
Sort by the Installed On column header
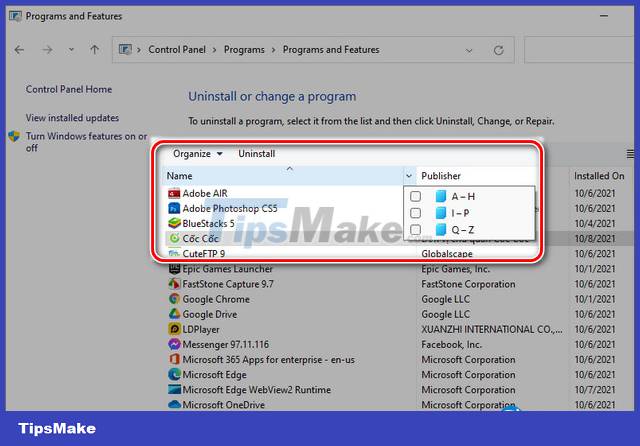click(x=599, y=176)
